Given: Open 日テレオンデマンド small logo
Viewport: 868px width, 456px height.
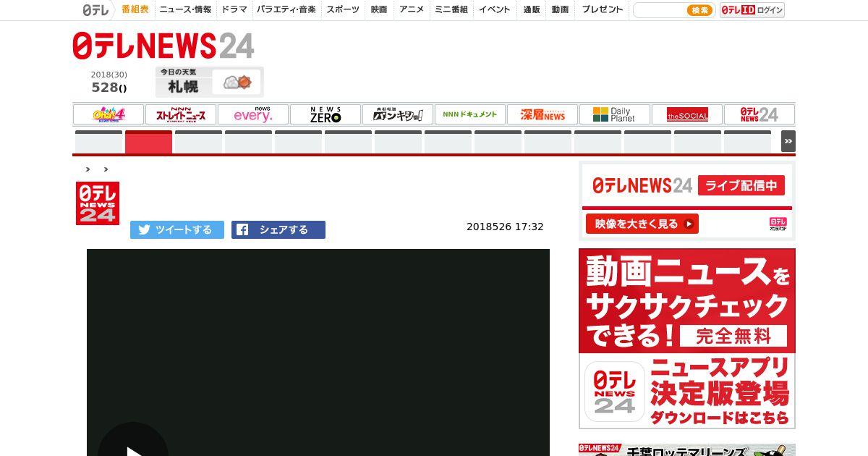Looking at the screenshot, I should (778, 224).
